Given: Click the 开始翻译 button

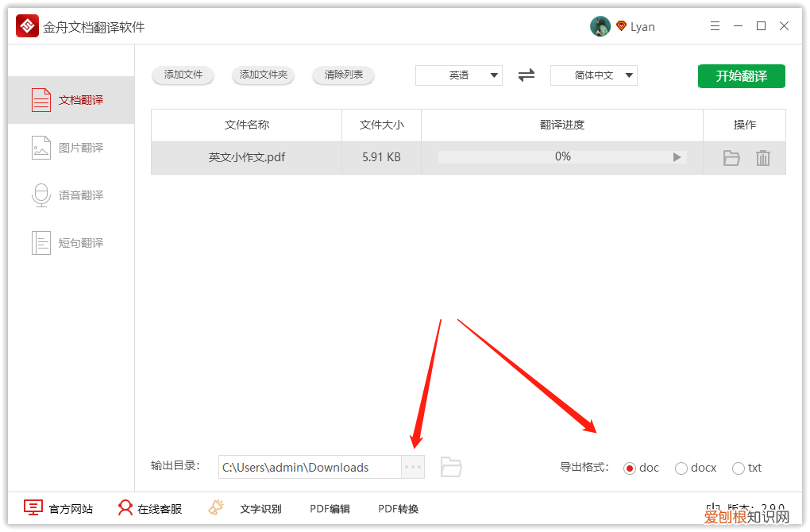Looking at the screenshot, I should pyautogui.click(x=741, y=75).
